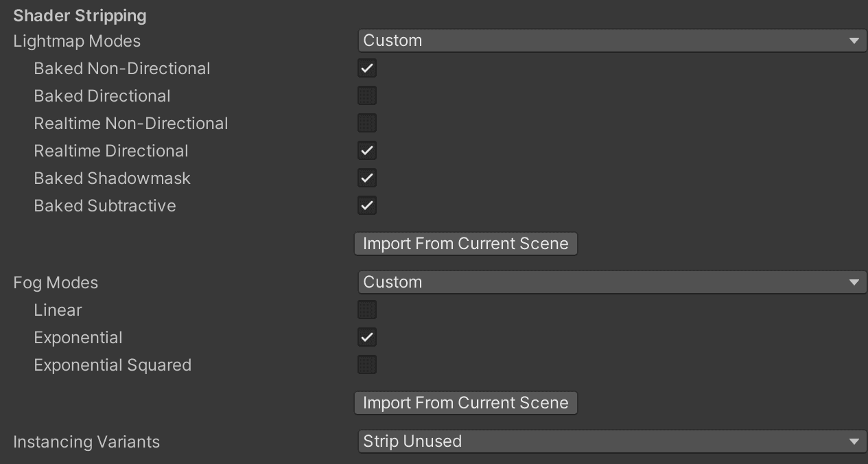Disable the Realtime Directional checkbox
868x464 pixels.
pyautogui.click(x=366, y=150)
